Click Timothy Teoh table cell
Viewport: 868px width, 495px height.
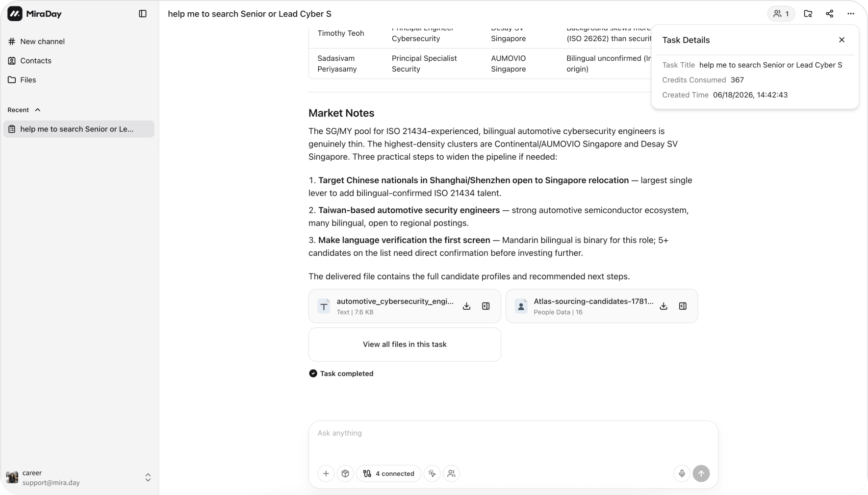pyautogui.click(x=341, y=33)
